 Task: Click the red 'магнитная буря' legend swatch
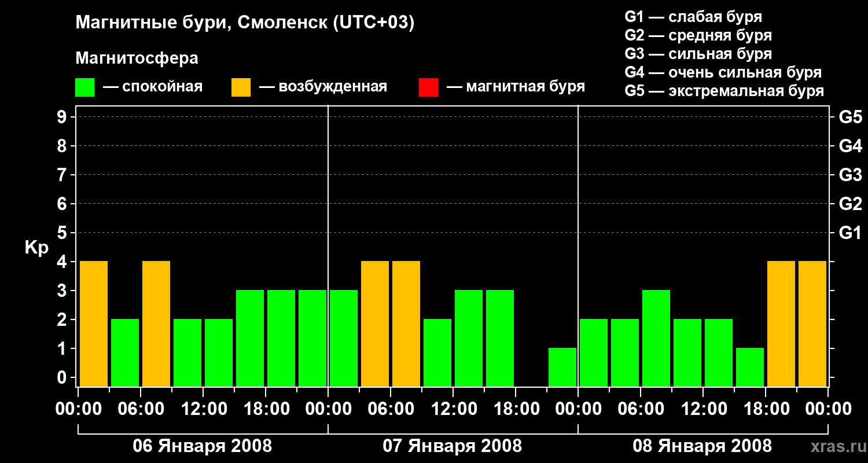[428, 87]
